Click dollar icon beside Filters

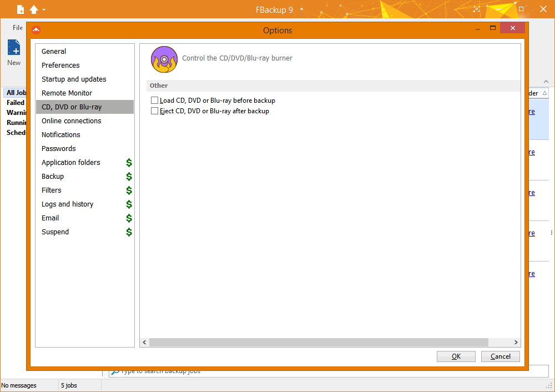coord(129,190)
